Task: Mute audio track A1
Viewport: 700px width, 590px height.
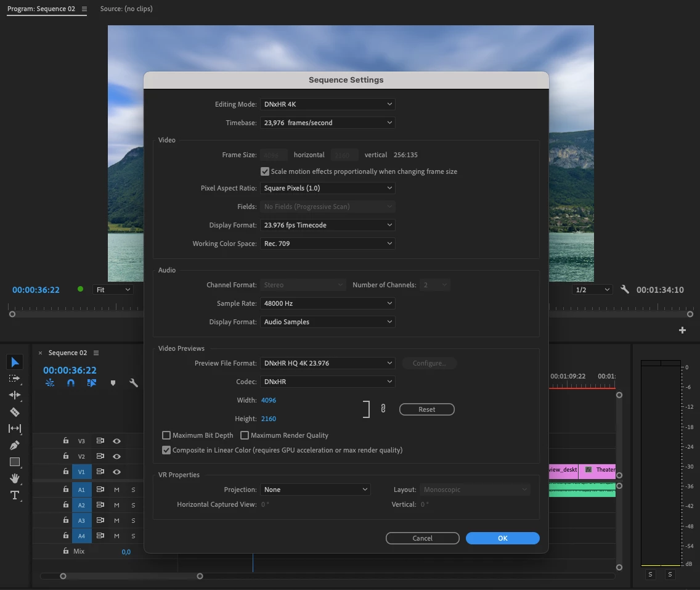Action: pos(116,490)
